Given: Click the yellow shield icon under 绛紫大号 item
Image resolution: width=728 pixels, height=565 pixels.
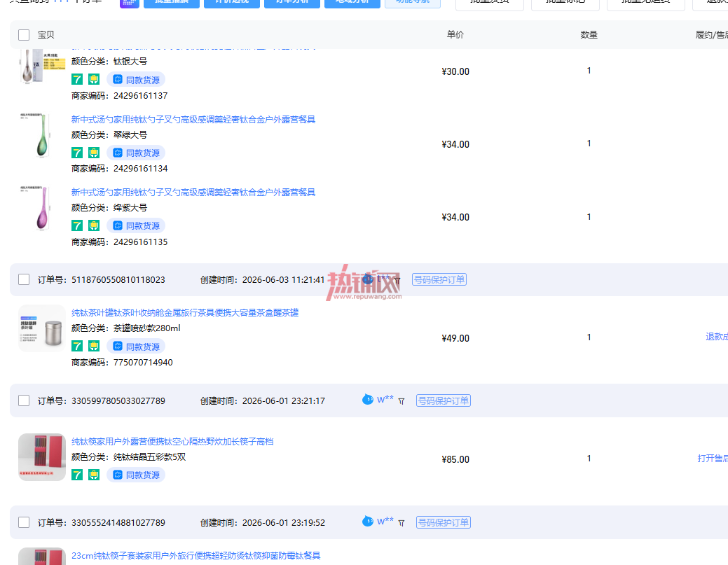Looking at the screenshot, I should [x=94, y=226].
